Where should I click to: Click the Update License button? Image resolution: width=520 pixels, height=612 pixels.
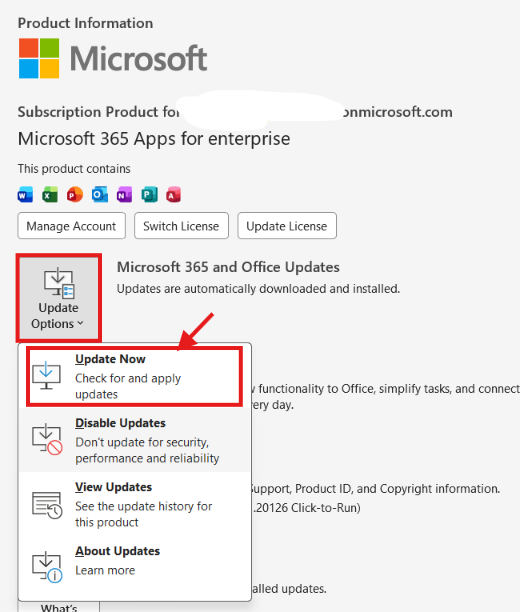point(287,226)
